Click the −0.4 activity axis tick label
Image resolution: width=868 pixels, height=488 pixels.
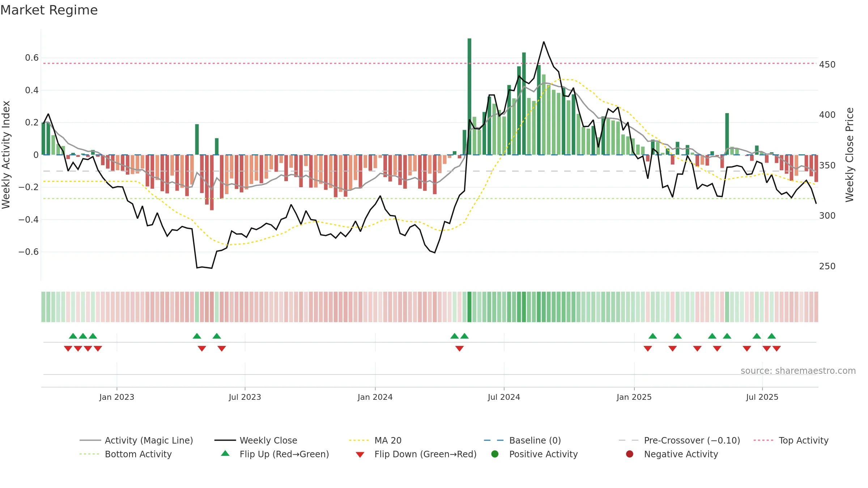click(29, 219)
